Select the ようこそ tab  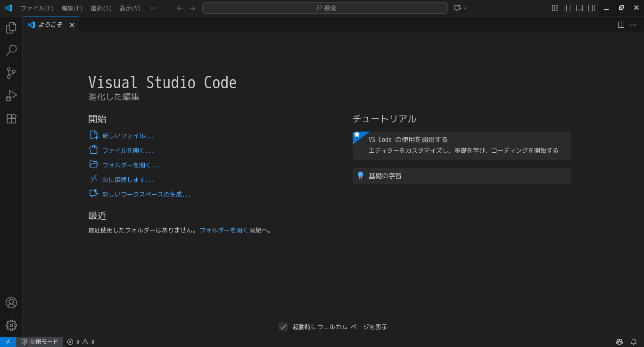click(50, 25)
